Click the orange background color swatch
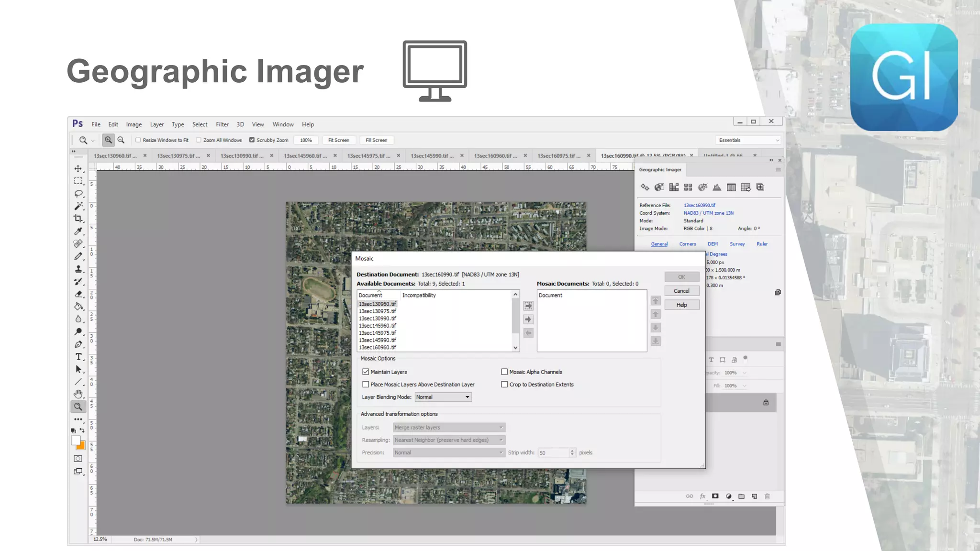 pos(82,446)
